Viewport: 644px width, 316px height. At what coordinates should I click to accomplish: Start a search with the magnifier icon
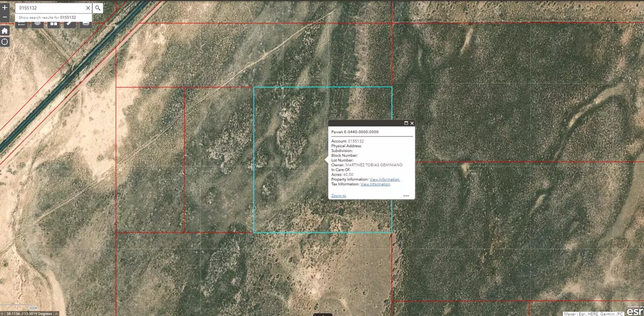98,8
